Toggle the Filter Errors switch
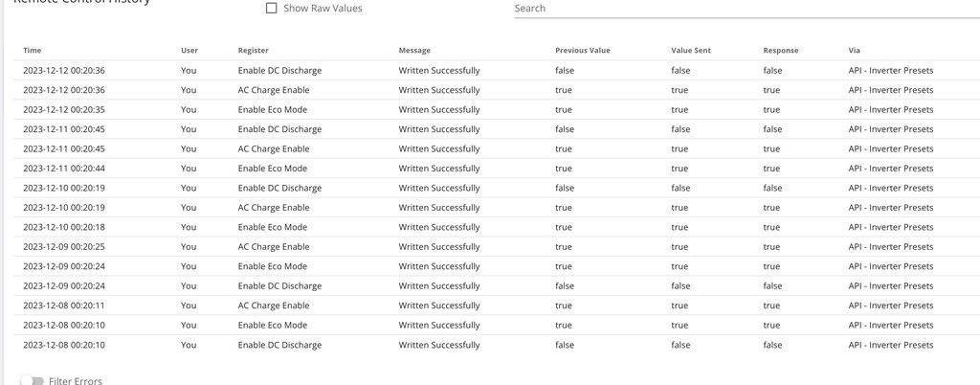 (x=36, y=380)
